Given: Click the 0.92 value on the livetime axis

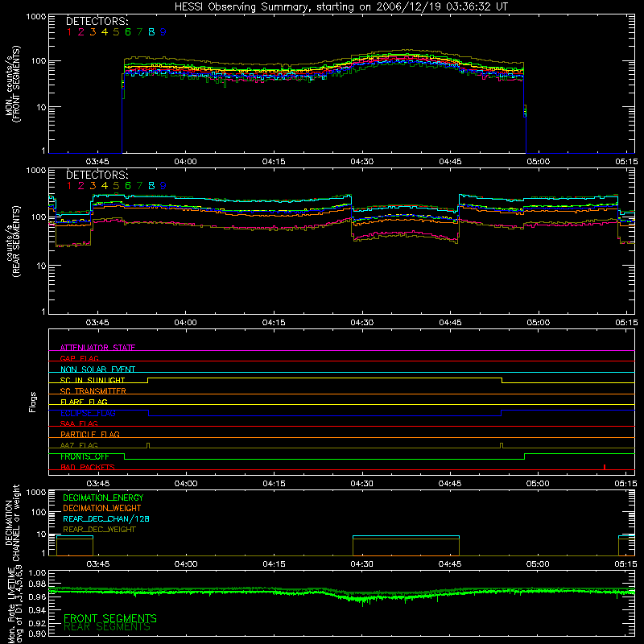Looking at the screenshot, I should tap(38, 624).
